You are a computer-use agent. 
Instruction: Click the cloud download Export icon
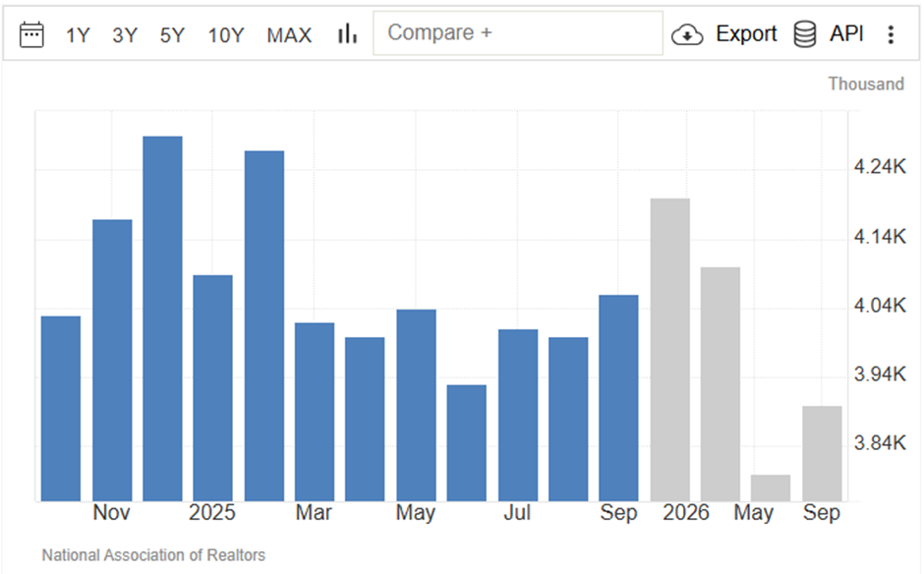point(687,34)
